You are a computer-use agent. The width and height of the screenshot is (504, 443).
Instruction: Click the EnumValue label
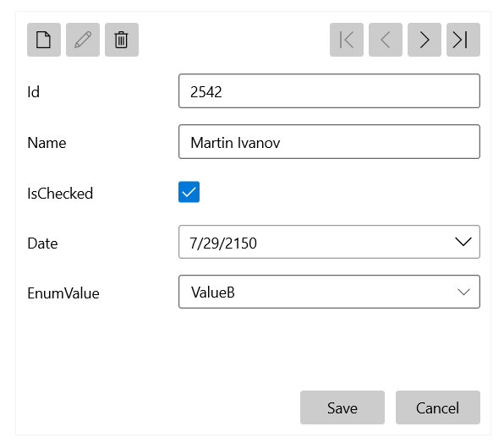click(63, 293)
